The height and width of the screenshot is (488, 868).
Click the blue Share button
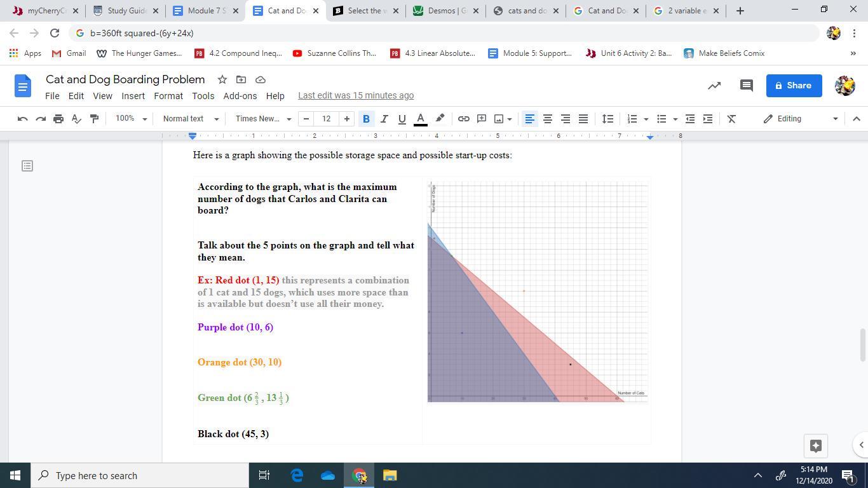pyautogui.click(x=794, y=86)
